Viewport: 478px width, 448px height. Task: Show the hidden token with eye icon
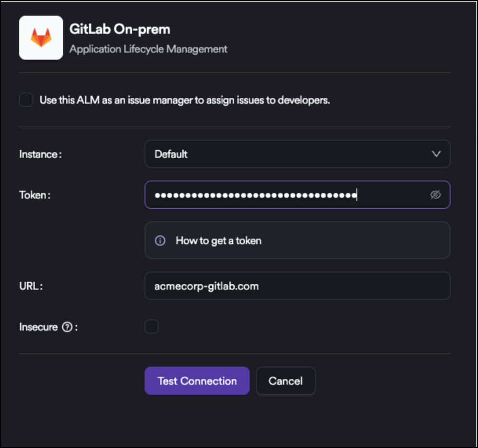pyautogui.click(x=435, y=195)
